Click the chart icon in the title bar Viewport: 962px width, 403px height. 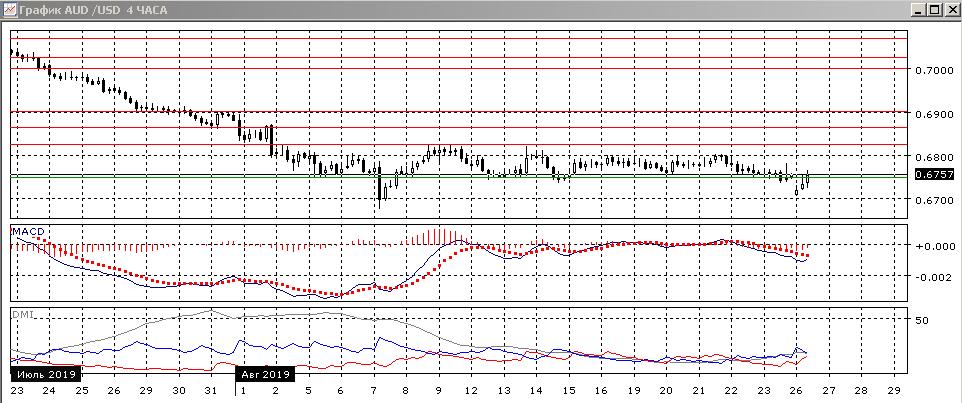[9, 9]
